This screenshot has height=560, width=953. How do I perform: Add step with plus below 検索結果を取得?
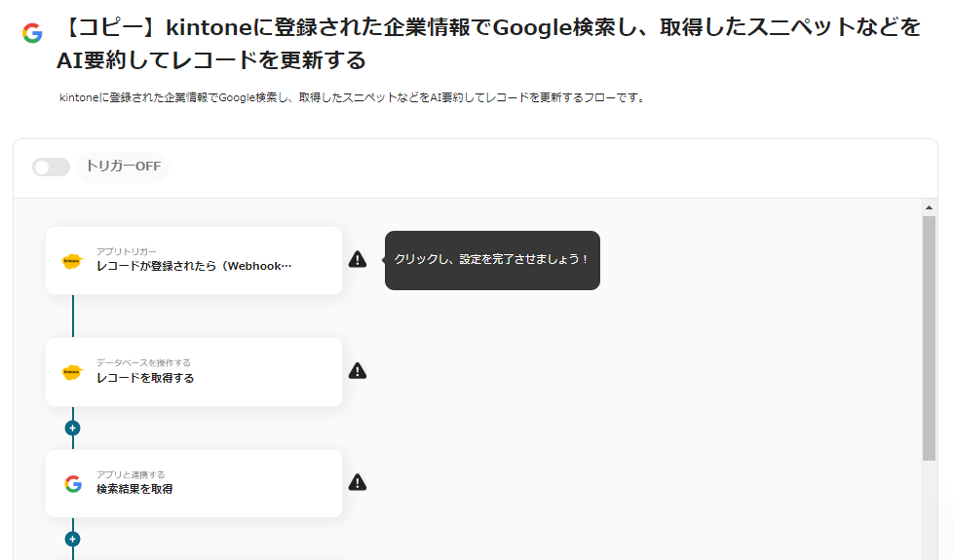pyautogui.click(x=72, y=539)
